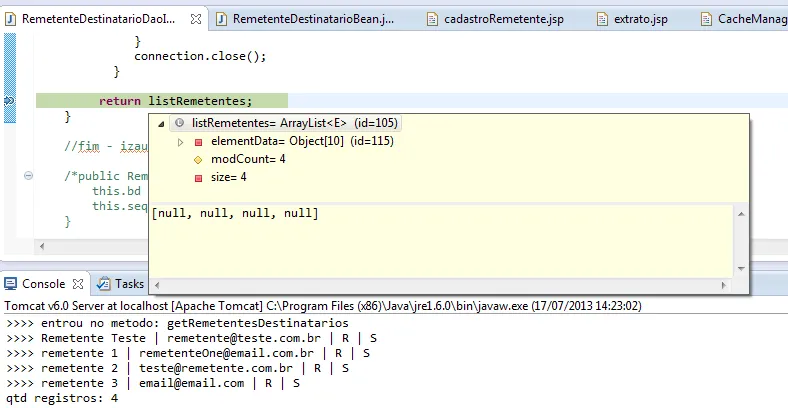Screen dimensions: 788x408
Task: Click the debug instruction pointer arrow
Action: [9, 101]
